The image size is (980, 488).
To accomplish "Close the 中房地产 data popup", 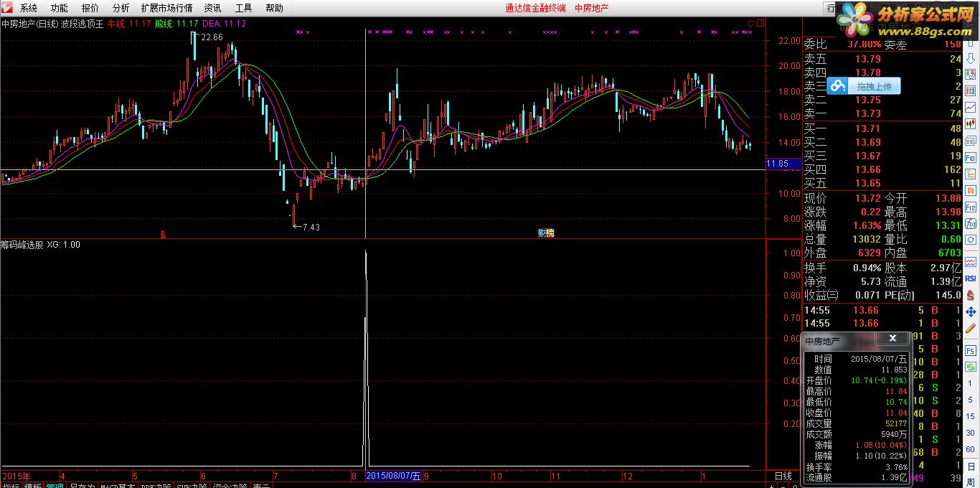I will tap(892, 338).
